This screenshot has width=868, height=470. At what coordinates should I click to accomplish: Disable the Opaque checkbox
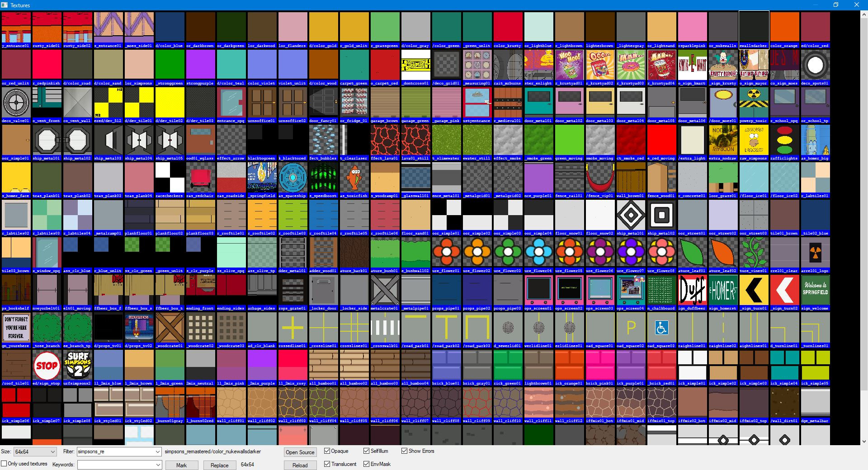tap(326, 451)
